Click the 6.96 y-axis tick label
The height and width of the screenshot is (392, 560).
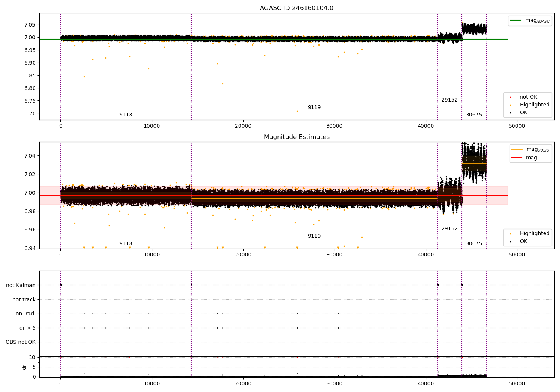[30, 230]
